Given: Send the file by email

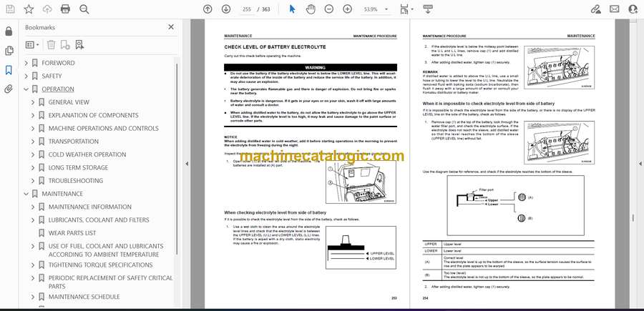Looking at the screenshot, I should click(615, 9).
